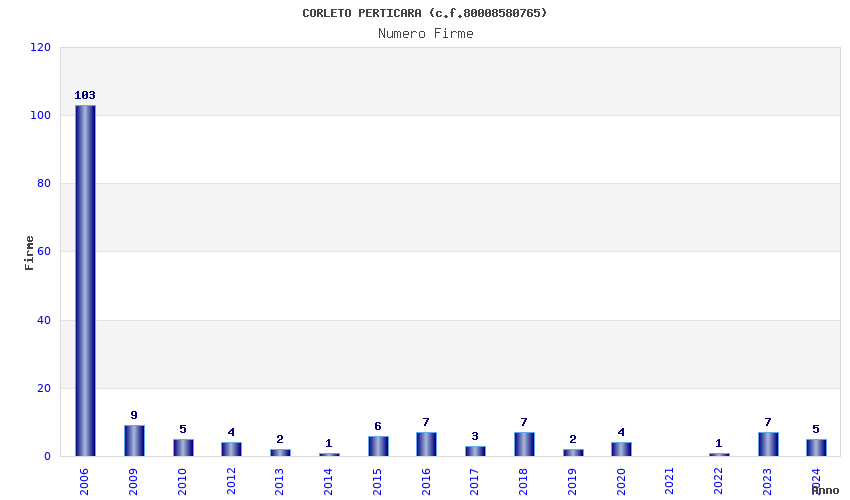Click the 2015 bar with value 6

378,446
